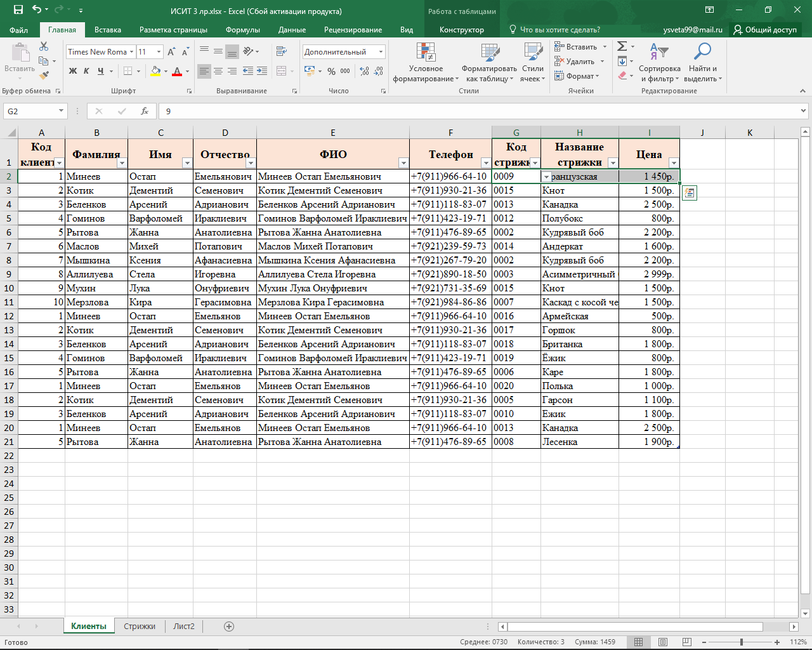Expand the Телефон column filter dropdown
812x650 pixels.
(485, 163)
